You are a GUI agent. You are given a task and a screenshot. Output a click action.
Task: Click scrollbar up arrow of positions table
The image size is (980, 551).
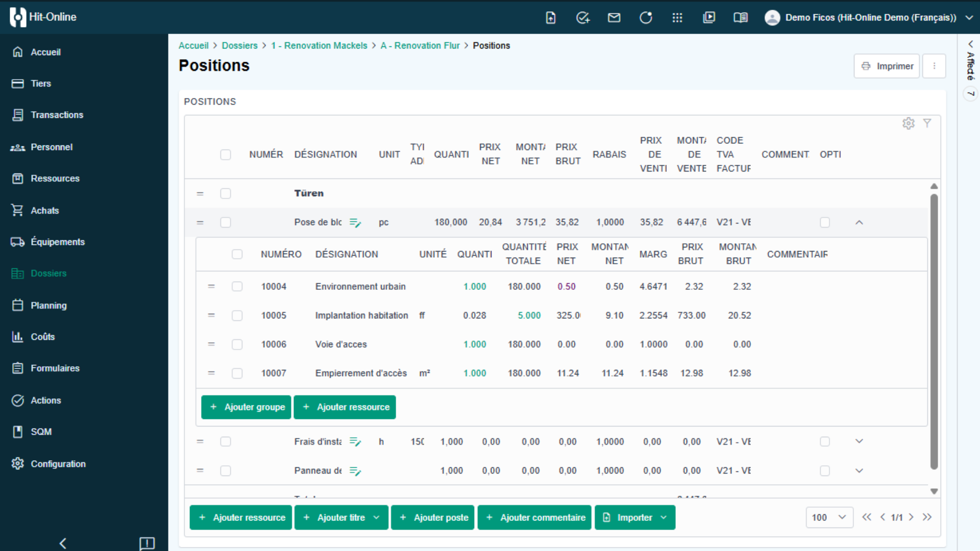(x=934, y=186)
